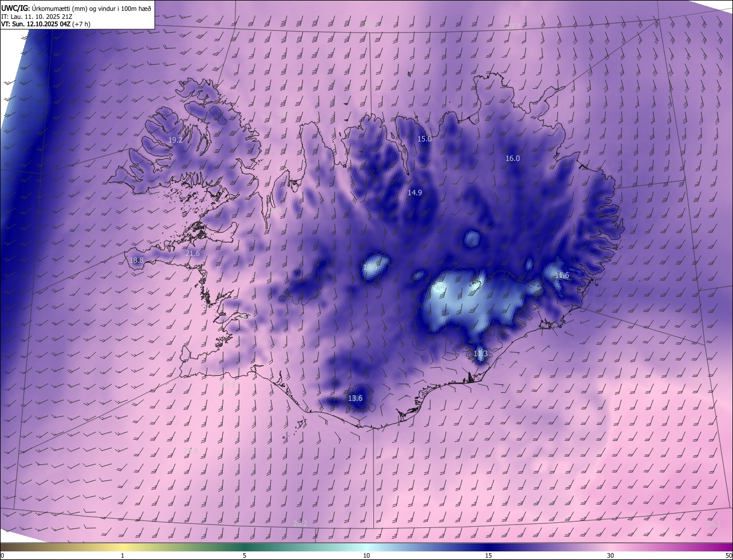Click the colour scale at the 30 tick
Image resolution: width=733 pixels, height=560 pixels.
[610, 555]
